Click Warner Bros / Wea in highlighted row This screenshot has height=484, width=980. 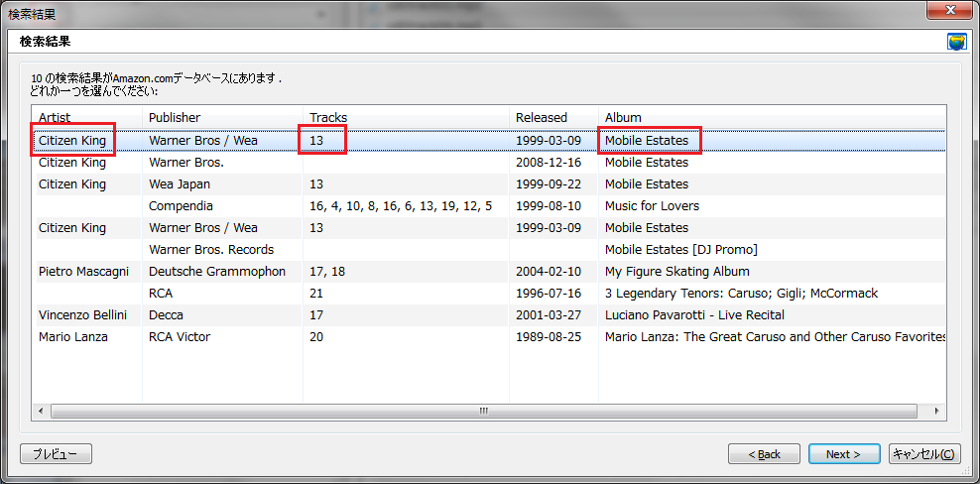[x=203, y=141]
